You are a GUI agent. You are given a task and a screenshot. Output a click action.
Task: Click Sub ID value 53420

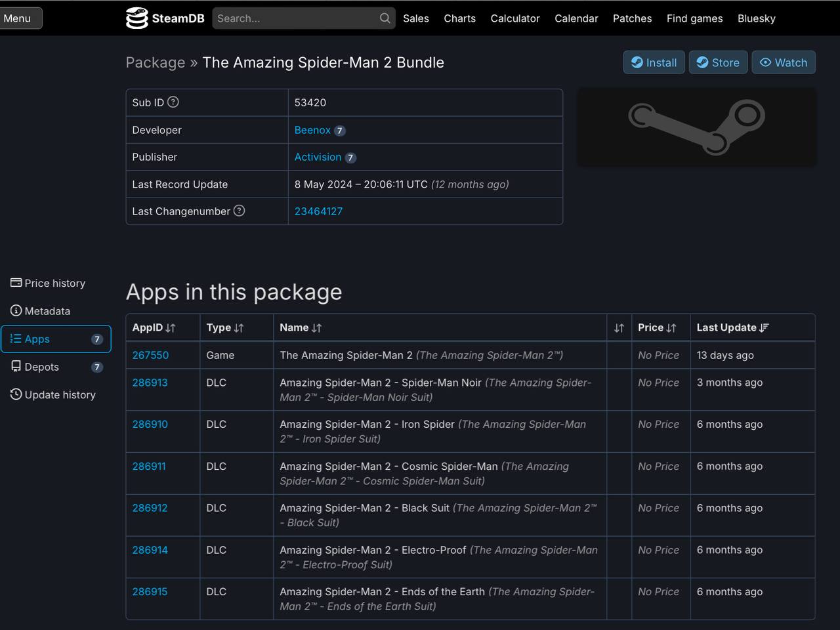click(310, 102)
